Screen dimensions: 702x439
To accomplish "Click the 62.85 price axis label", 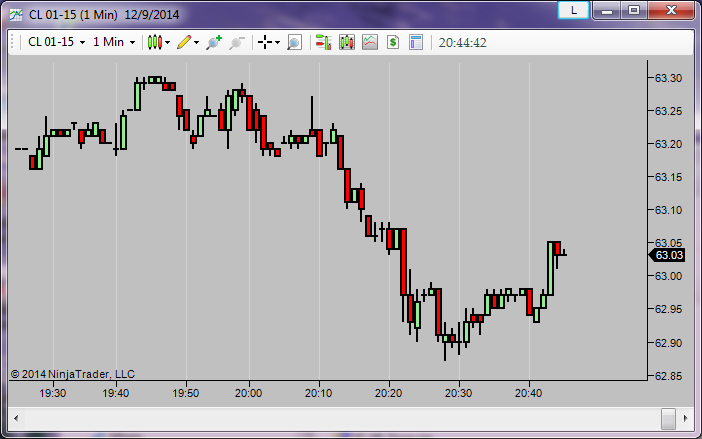I will (668, 376).
